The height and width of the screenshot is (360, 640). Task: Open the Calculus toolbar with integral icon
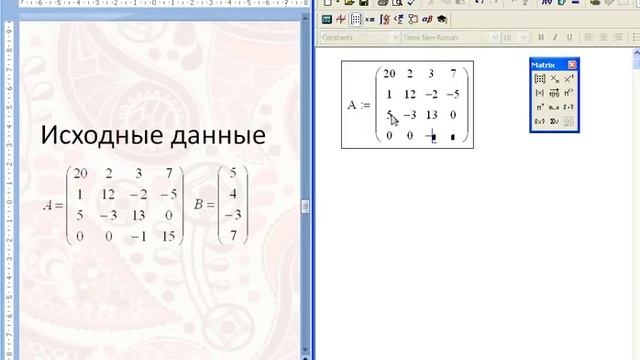[384, 19]
